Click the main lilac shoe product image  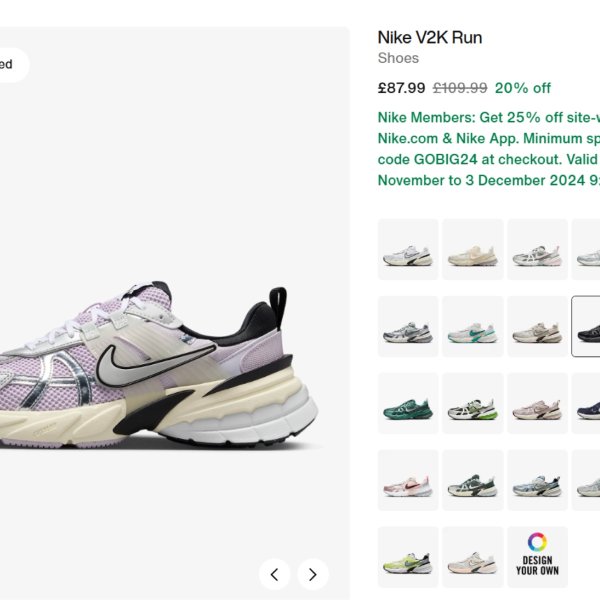click(x=159, y=365)
